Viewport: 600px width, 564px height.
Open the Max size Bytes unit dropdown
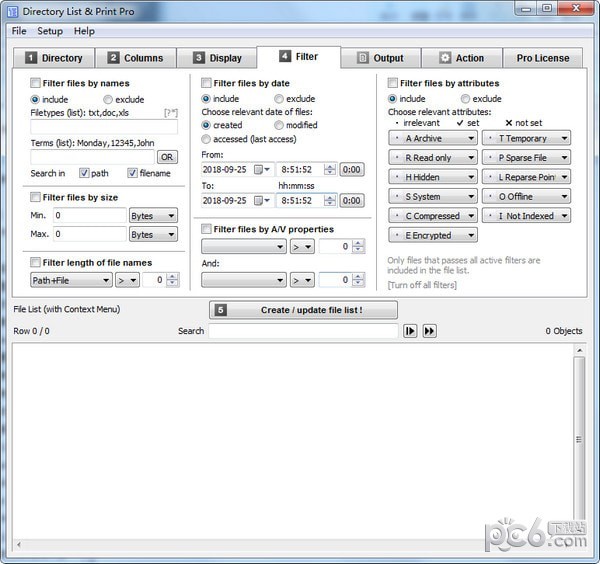pyautogui.click(x=153, y=234)
